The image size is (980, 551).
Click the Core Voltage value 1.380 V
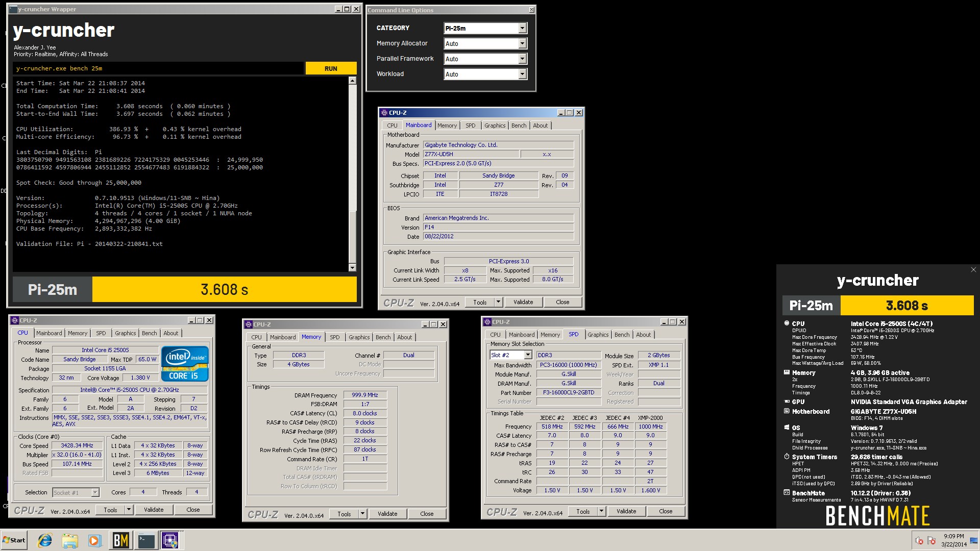click(x=140, y=378)
